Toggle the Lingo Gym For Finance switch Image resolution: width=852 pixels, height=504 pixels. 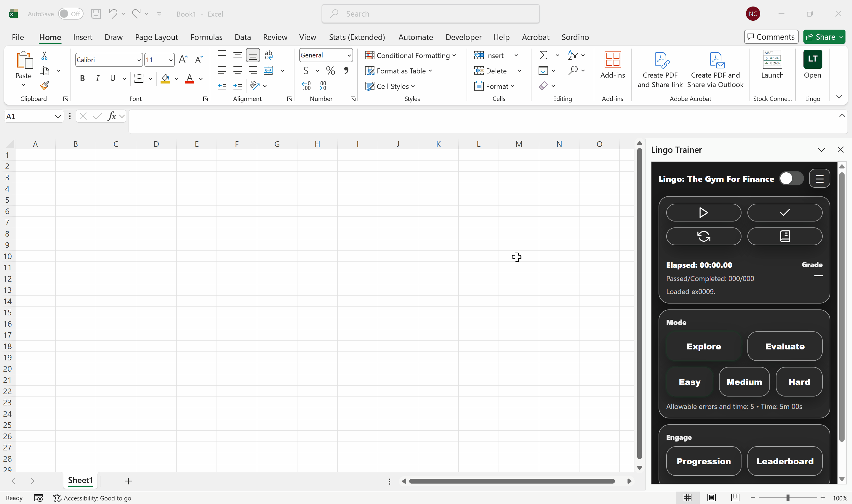click(x=791, y=178)
